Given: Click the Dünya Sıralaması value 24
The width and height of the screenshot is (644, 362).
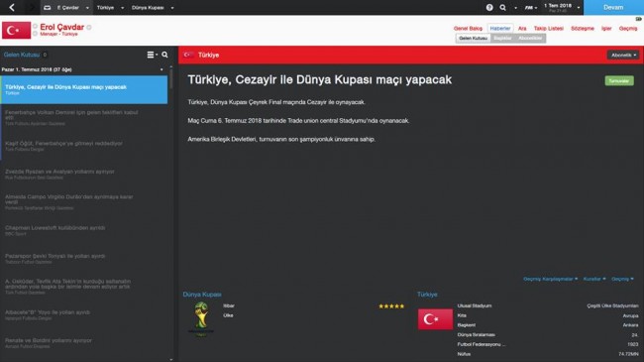Looking at the screenshot, I should (634, 335).
